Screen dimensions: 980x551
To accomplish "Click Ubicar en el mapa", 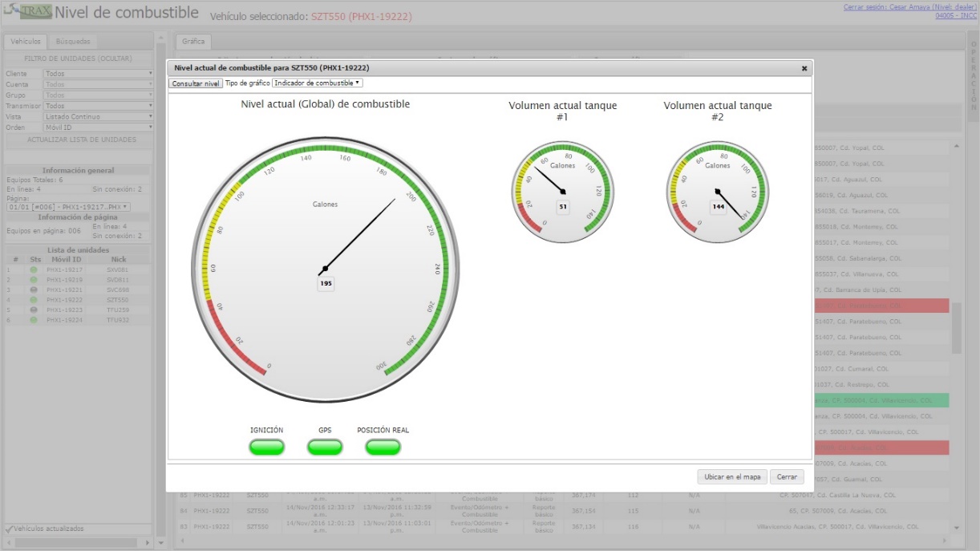I will 731,476.
